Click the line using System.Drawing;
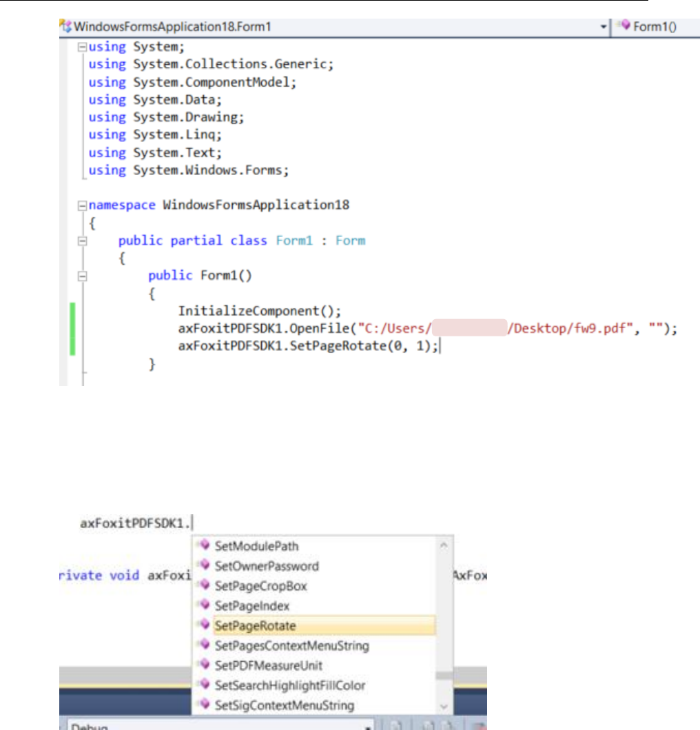Viewport: 700px width, 730px height. point(166,117)
